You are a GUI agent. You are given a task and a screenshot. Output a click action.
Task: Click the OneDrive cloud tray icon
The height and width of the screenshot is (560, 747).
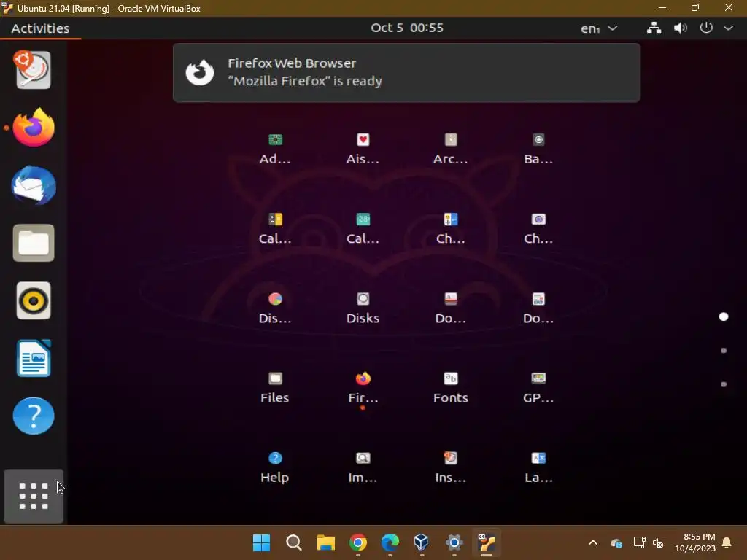(616, 542)
